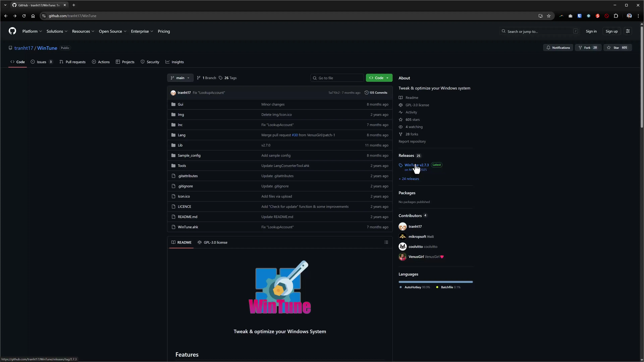Click the Go to file search field
The height and width of the screenshot is (362, 644).
[x=337, y=78]
